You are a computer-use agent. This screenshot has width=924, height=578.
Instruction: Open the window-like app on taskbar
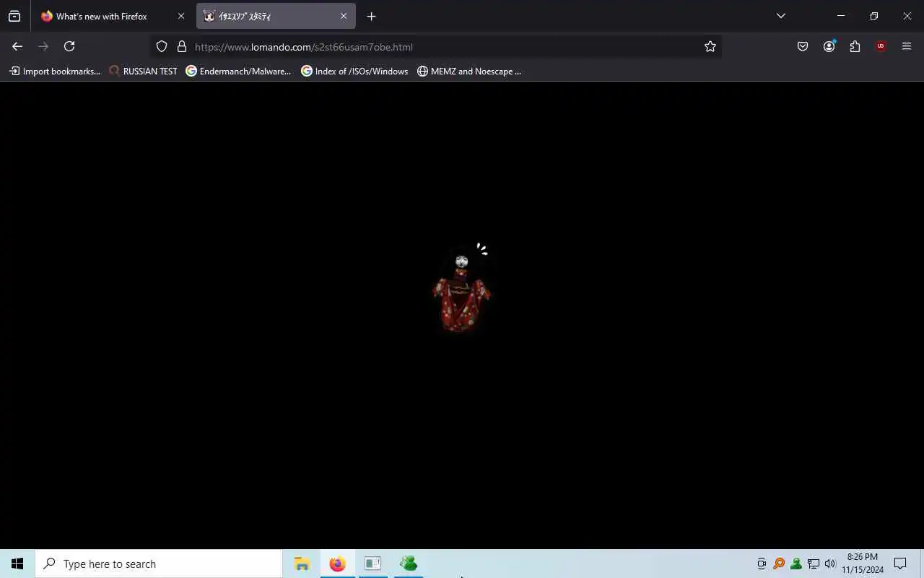[x=372, y=564]
